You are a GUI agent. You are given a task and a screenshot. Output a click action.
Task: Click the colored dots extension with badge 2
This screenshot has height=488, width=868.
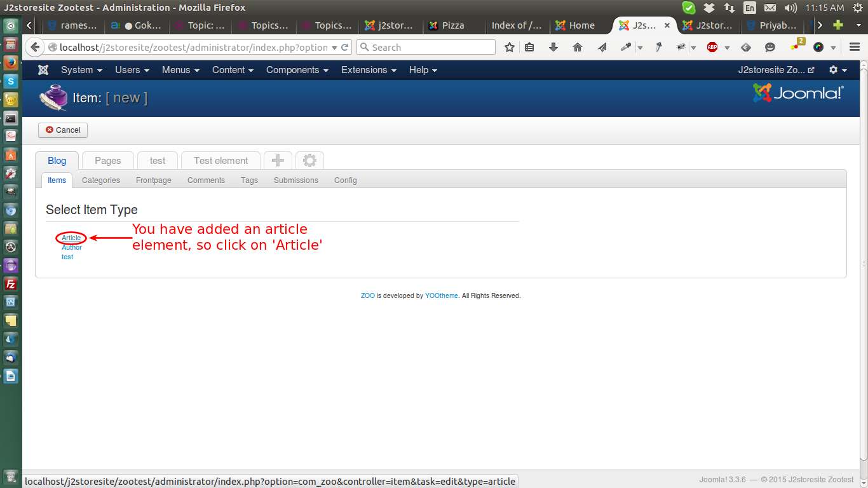797,45
